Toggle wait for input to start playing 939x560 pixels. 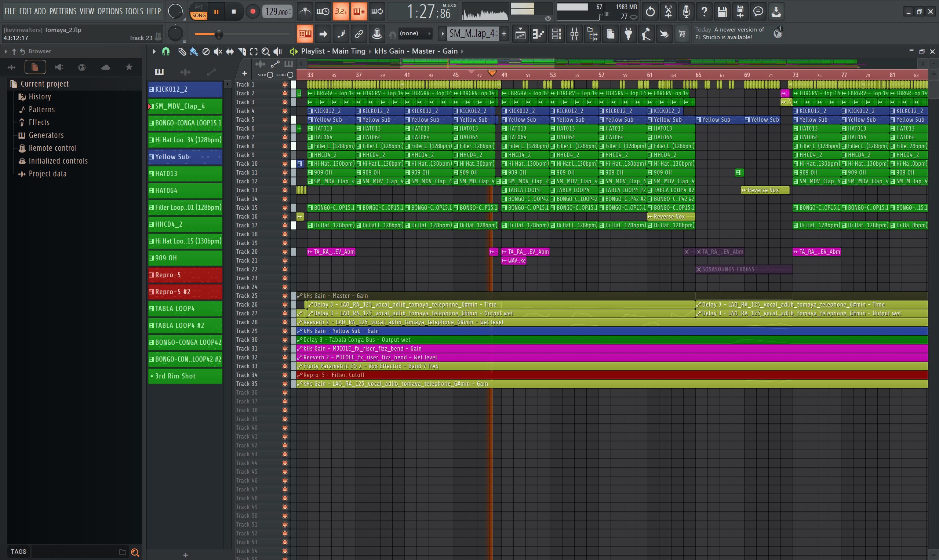(x=323, y=11)
